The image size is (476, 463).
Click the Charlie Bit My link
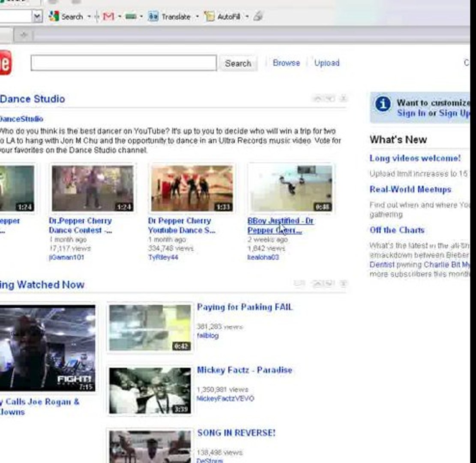pyautogui.click(x=446, y=265)
